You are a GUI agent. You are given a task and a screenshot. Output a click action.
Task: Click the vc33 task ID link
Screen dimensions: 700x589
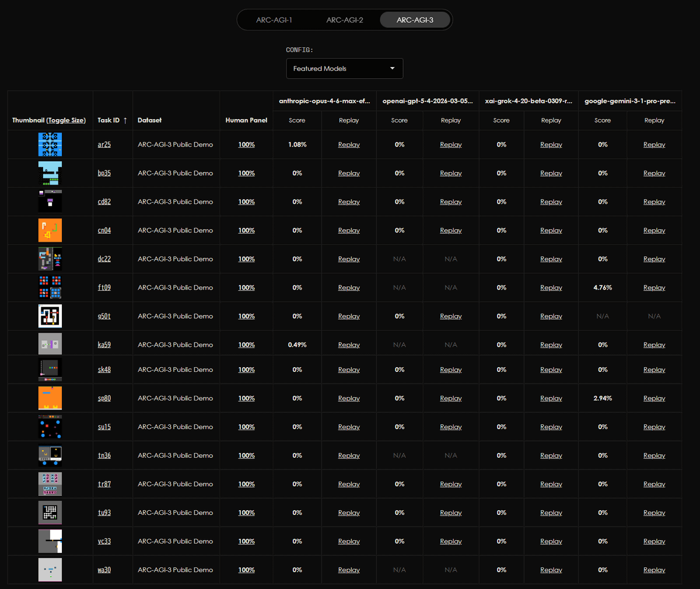(x=104, y=541)
